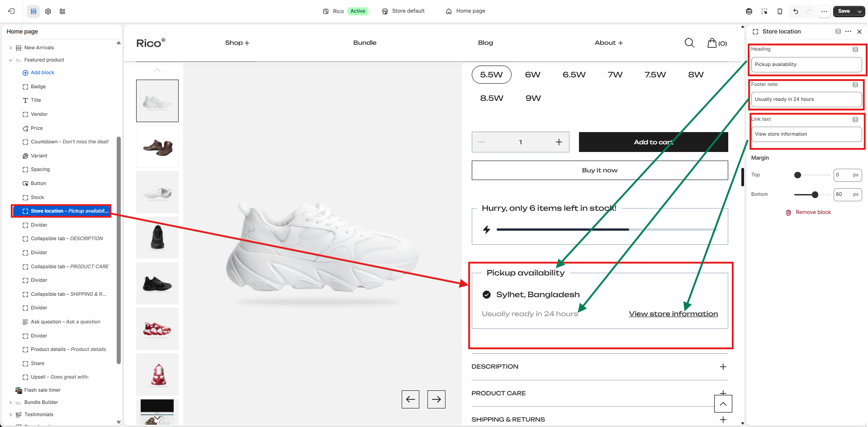Open the three-dot more actions menu in the top bar
868x427 pixels.
tap(824, 11)
